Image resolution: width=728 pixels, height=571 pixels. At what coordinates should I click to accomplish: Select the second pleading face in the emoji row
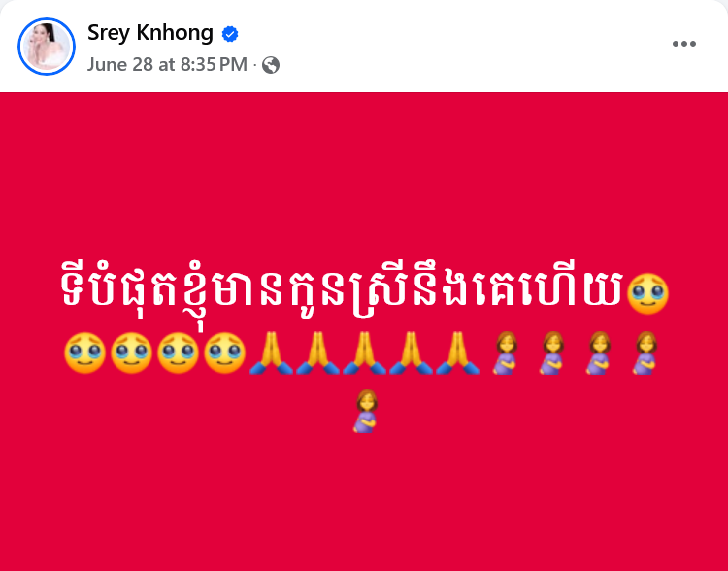(x=131, y=353)
